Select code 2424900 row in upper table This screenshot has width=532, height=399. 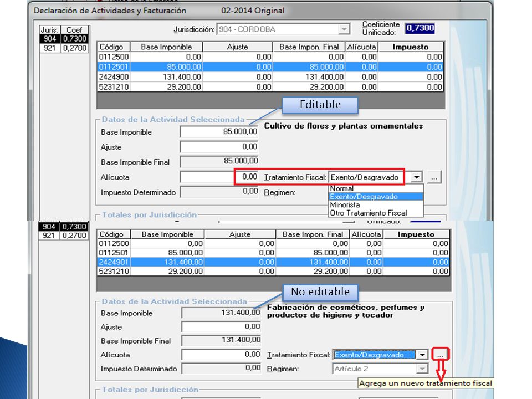pyautogui.click(x=270, y=77)
